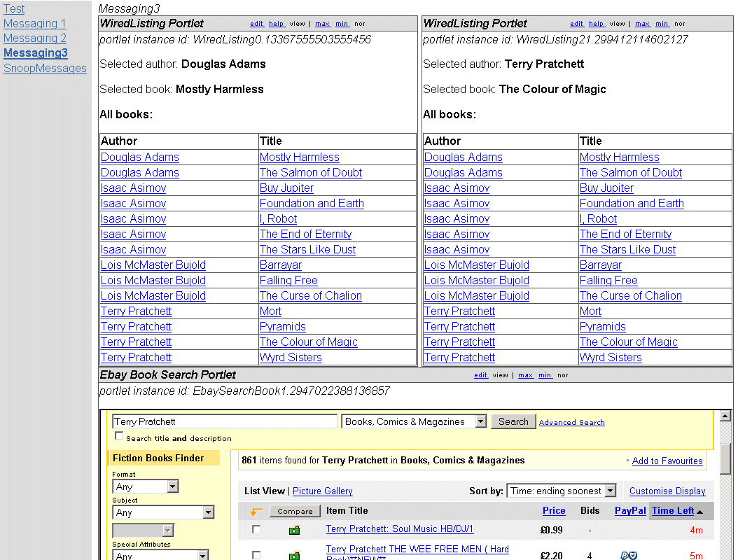738x560 pixels.
Task: Select 'The Salmon of Doubt' in the left portlet
Action: pyautogui.click(x=311, y=173)
